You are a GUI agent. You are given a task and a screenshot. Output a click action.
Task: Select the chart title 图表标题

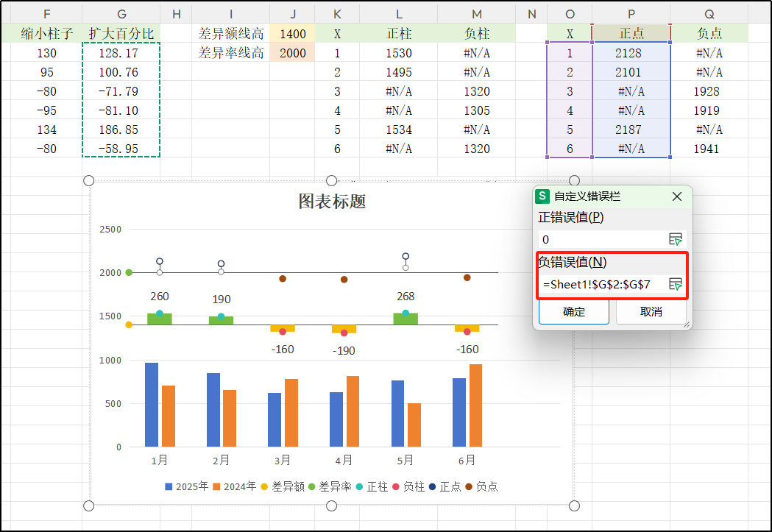pyautogui.click(x=330, y=202)
